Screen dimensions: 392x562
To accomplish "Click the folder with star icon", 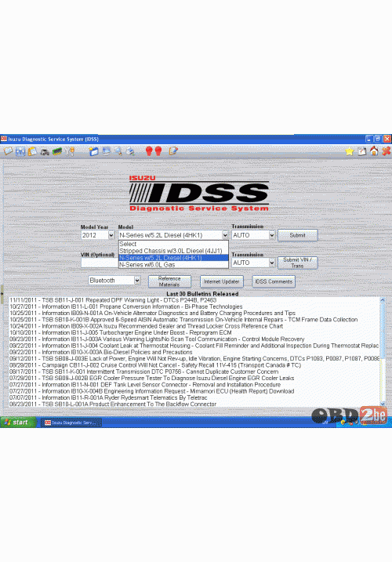I will 93,151.
